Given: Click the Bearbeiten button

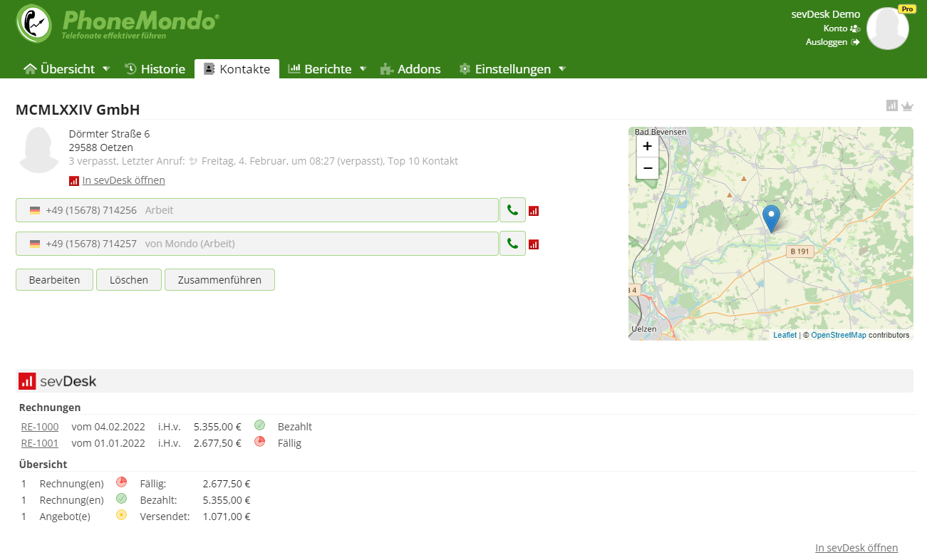Looking at the screenshot, I should coord(54,279).
